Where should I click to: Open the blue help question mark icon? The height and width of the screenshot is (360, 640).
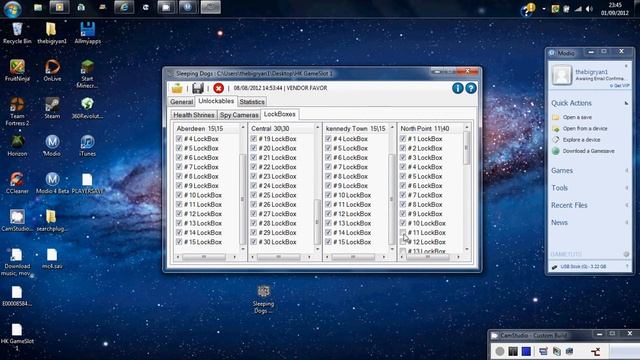[x=471, y=88]
